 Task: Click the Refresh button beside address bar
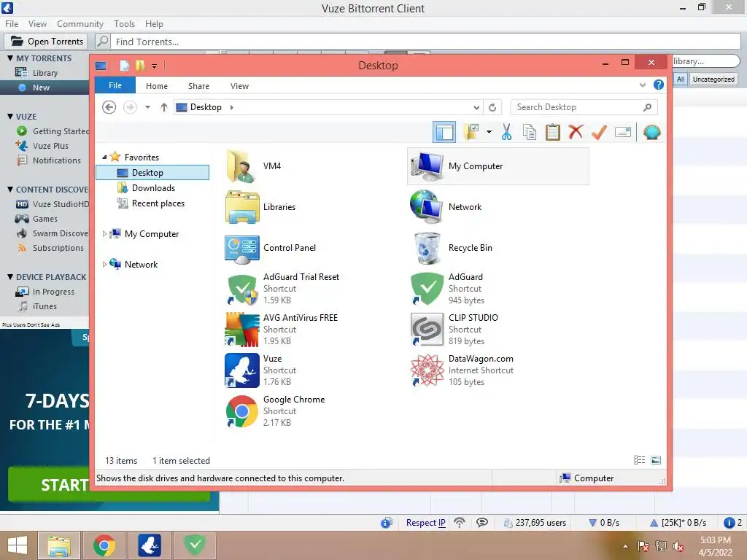point(492,108)
